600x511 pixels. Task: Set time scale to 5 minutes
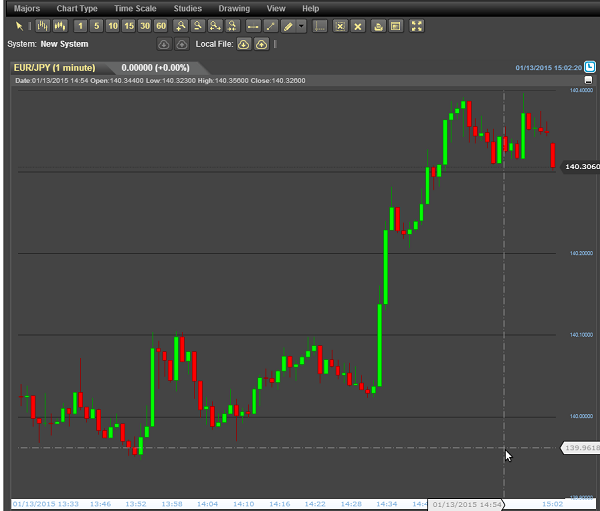pos(96,26)
